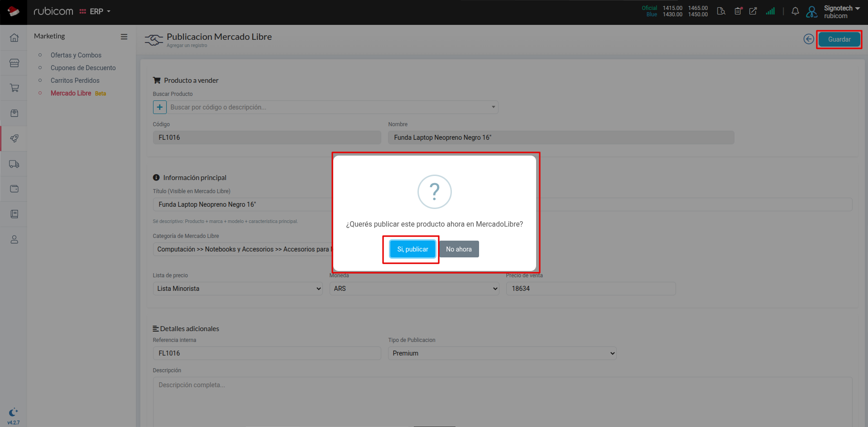Open the delivery truck sidebar icon

point(14,164)
